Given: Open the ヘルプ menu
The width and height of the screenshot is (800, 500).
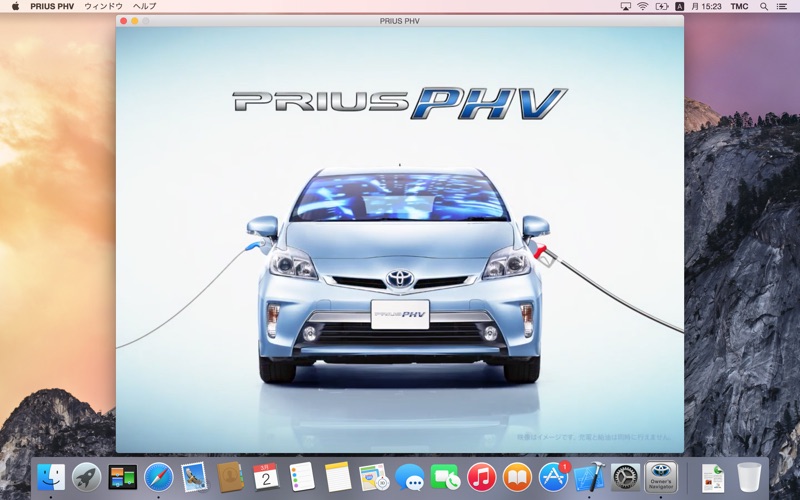Looking at the screenshot, I should tap(144, 6).
